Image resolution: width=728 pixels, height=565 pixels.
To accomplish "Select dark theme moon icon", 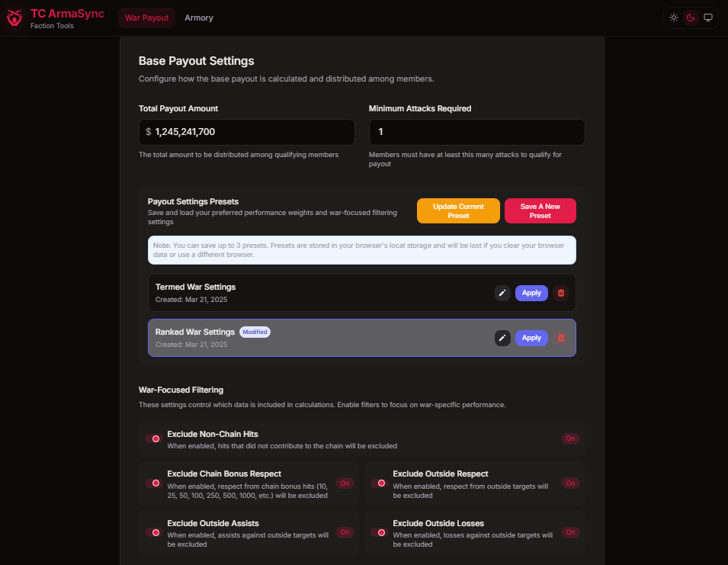I will pyautogui.click(x=691, y=18).
